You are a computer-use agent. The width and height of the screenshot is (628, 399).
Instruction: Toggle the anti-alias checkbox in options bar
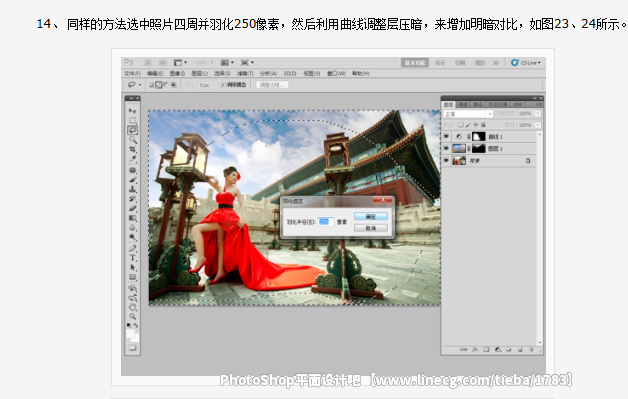coord(223,85)
